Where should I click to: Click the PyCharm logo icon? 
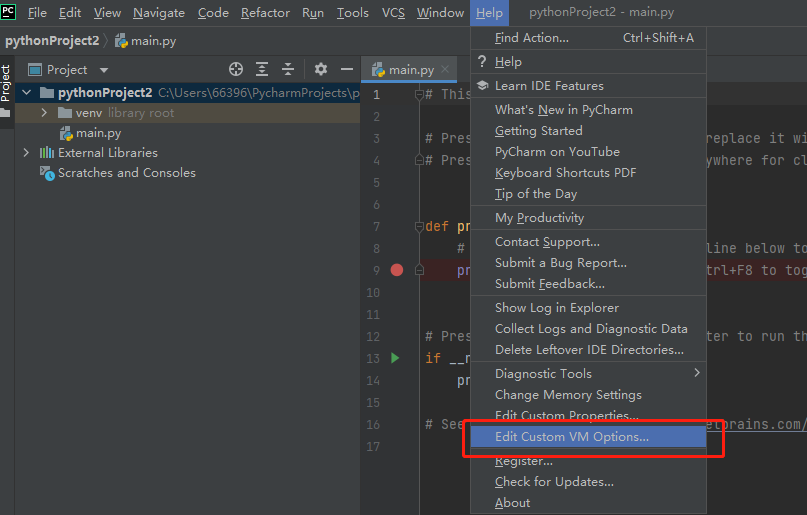(8, 11)
